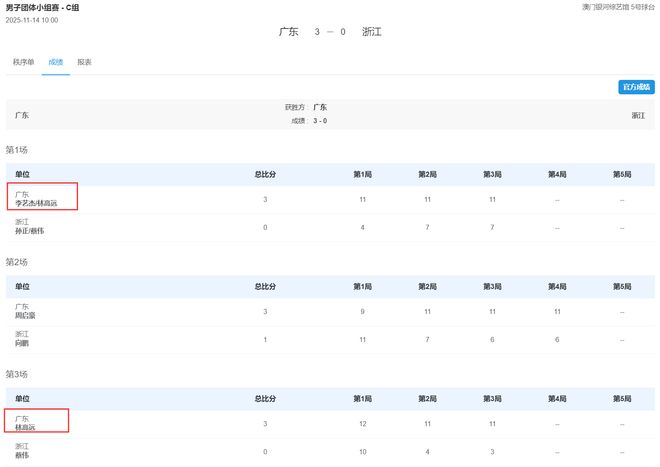Open the 秩序单 tab
The image size is (660, 467).
(23, 62)
